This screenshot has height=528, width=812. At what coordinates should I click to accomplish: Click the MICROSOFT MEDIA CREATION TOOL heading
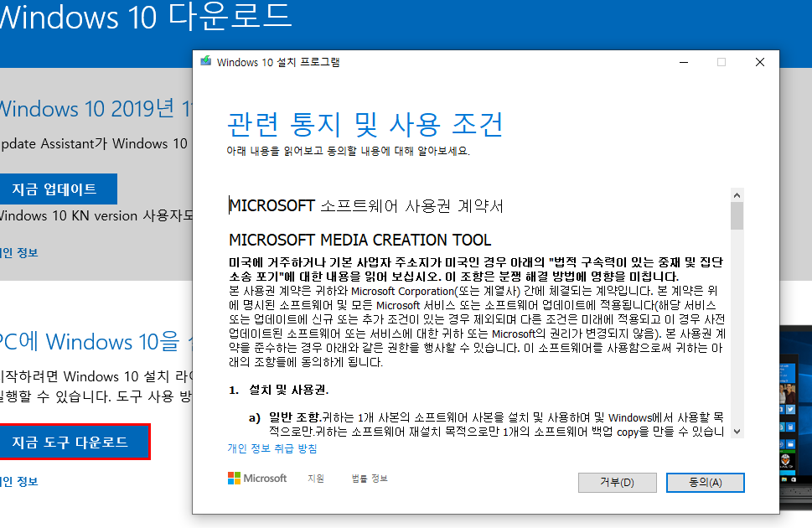[x=359, y=240]
